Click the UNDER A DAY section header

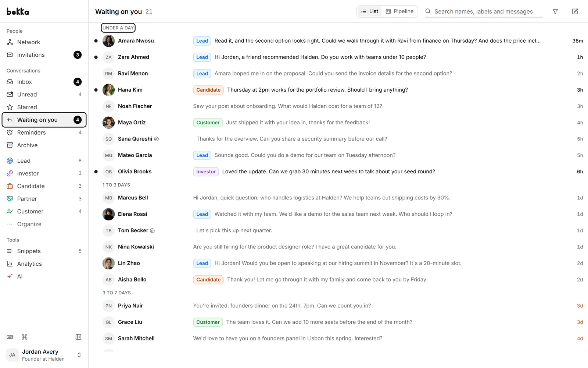(x=118, y=28)
